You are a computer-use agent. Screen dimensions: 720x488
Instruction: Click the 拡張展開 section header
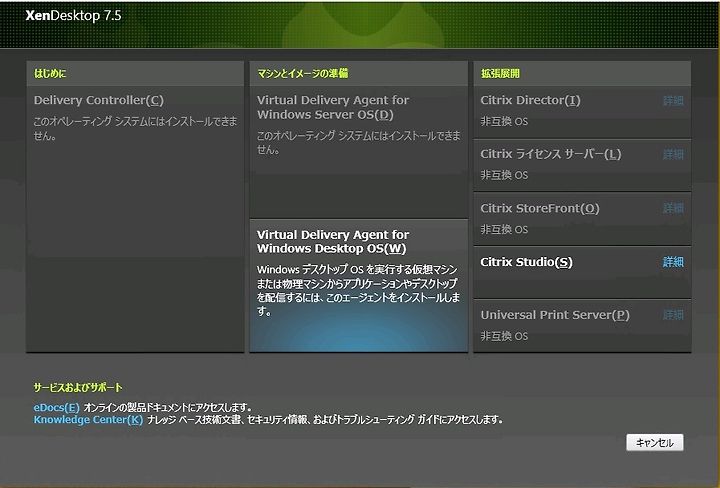[500, 73]
